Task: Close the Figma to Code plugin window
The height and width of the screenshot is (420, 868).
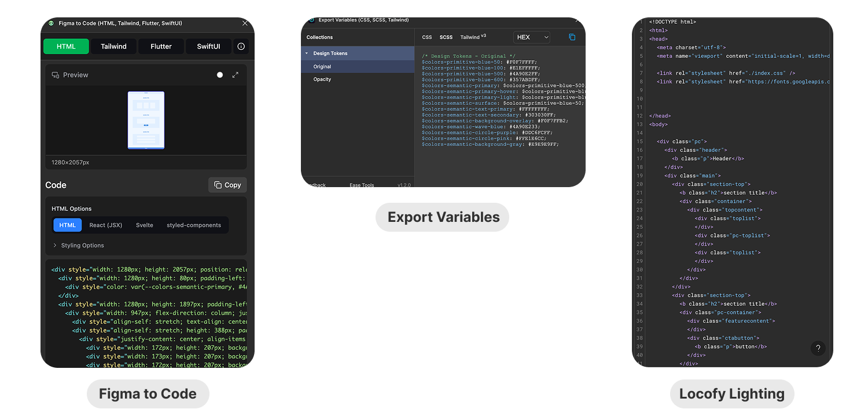Action: [245, 23]
